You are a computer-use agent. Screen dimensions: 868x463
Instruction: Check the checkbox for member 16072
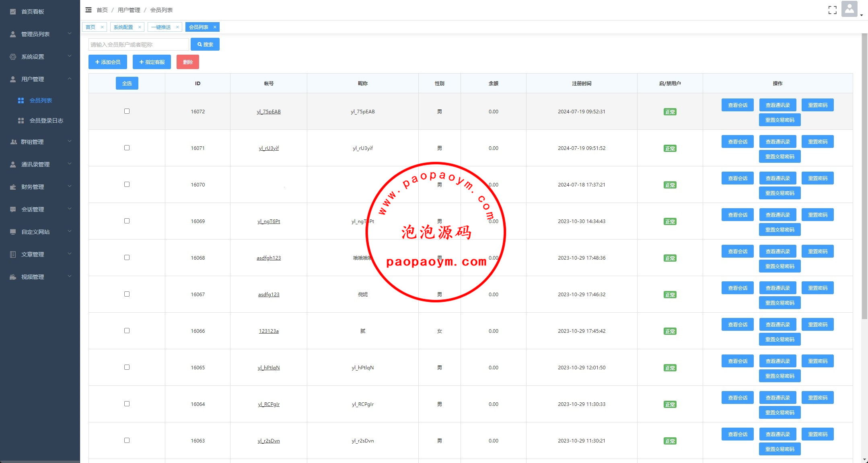[127, 111]
